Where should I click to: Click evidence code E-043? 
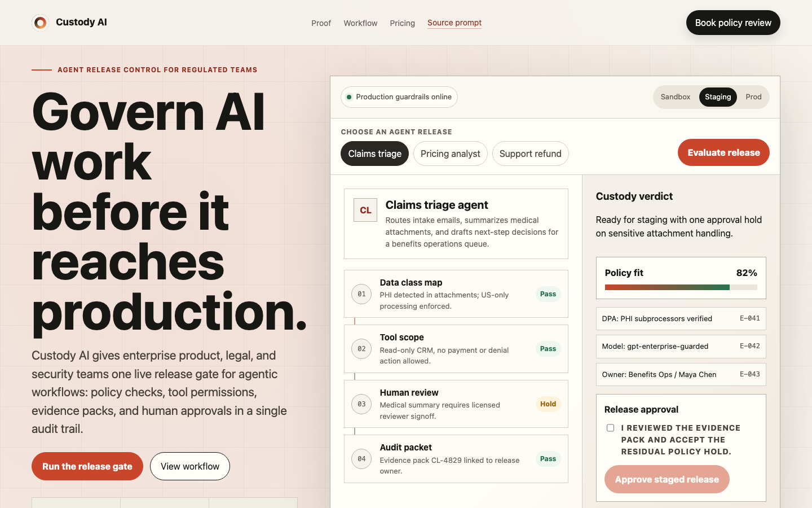tap(750, 374)
